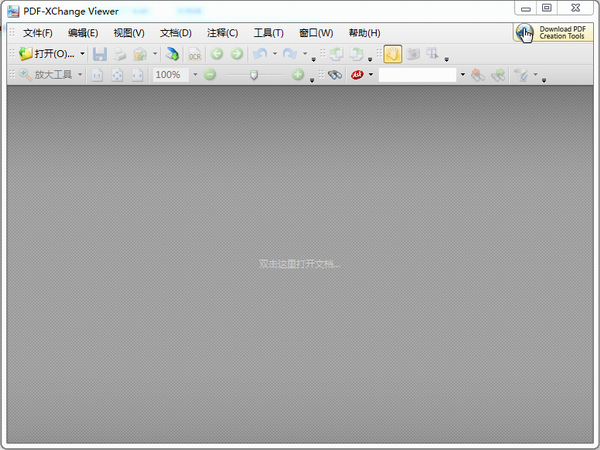This screenshot has width=600, height=450.
Task: Expand the search field history dropdown arrow
Action: pos(463,74)
